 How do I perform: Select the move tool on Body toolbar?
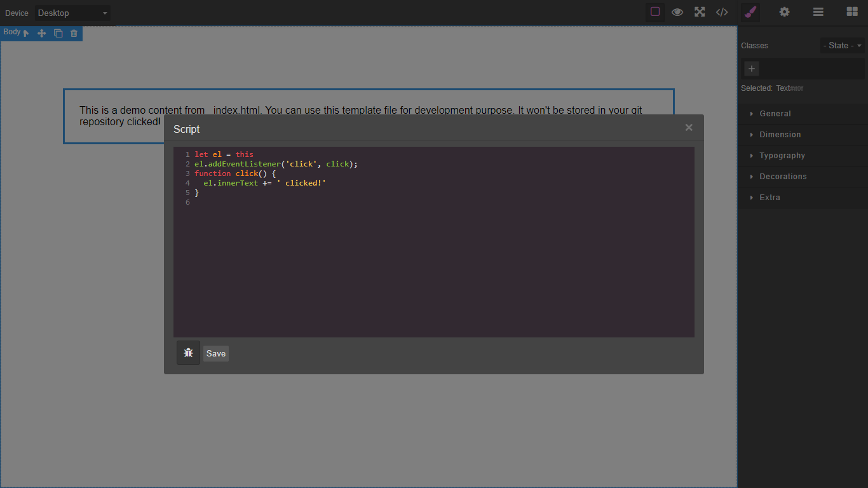coord(41,32)
